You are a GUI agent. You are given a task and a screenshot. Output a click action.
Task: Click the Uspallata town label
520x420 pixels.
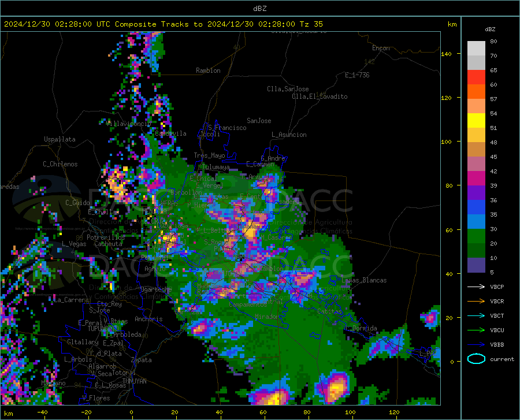click(x=60, y=139)
